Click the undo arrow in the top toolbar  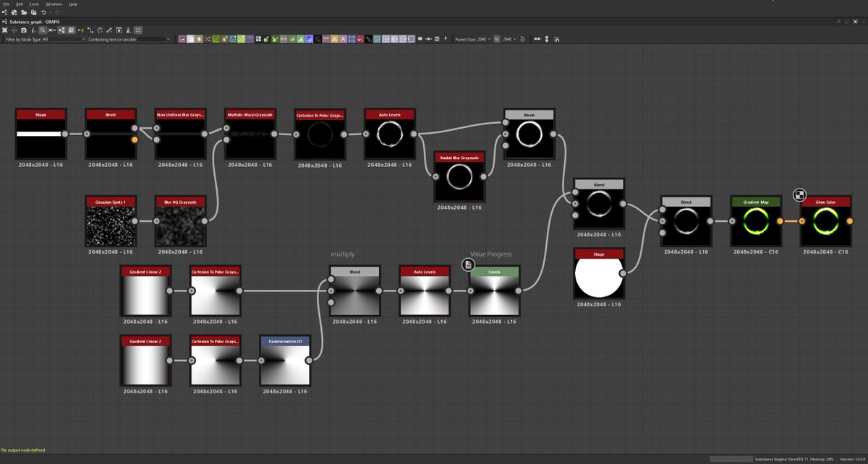[x=43, y=12]
